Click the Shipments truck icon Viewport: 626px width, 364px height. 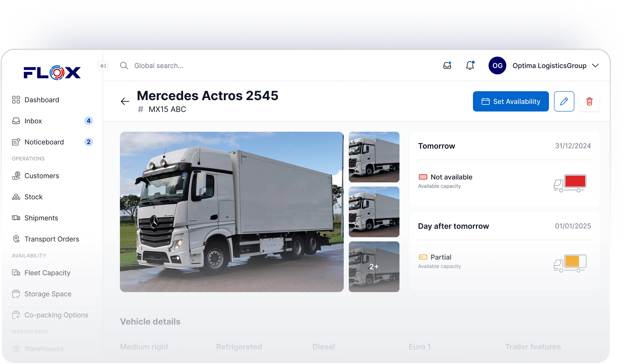[16, 218]
